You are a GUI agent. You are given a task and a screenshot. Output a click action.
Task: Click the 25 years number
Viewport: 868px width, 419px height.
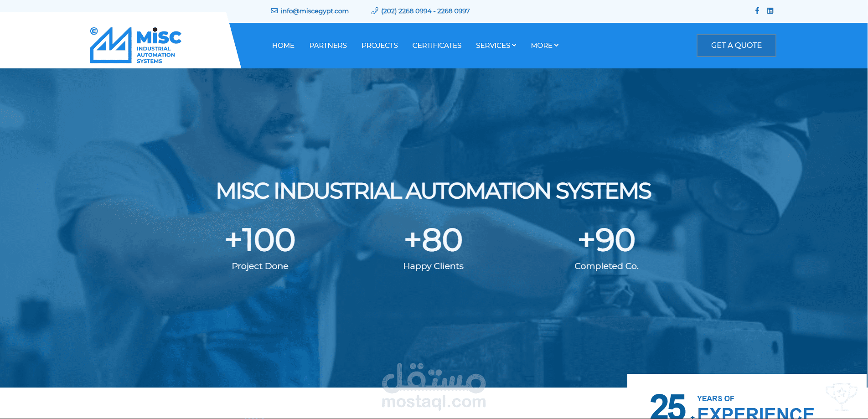click(668, 406)
